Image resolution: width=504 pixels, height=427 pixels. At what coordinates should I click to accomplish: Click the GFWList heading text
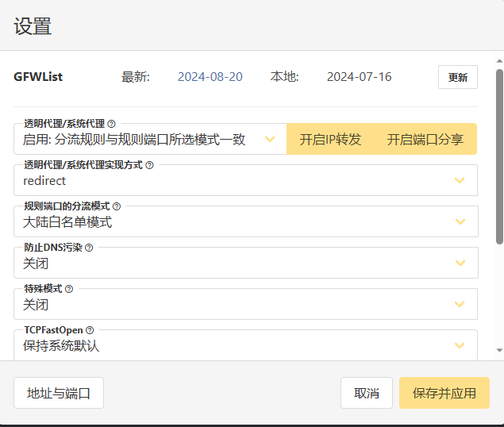38,77
